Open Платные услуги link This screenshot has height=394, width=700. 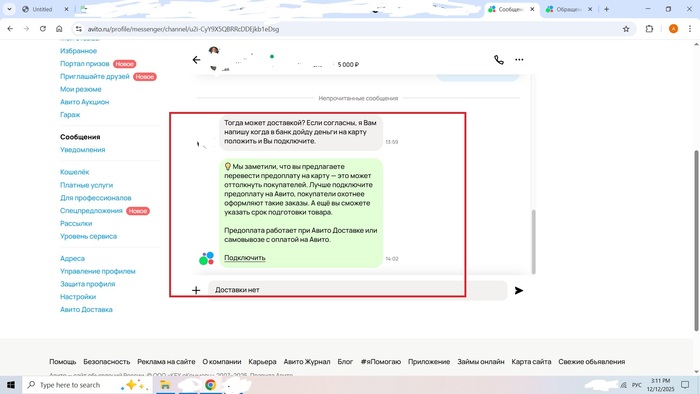(x=87, y=185)
